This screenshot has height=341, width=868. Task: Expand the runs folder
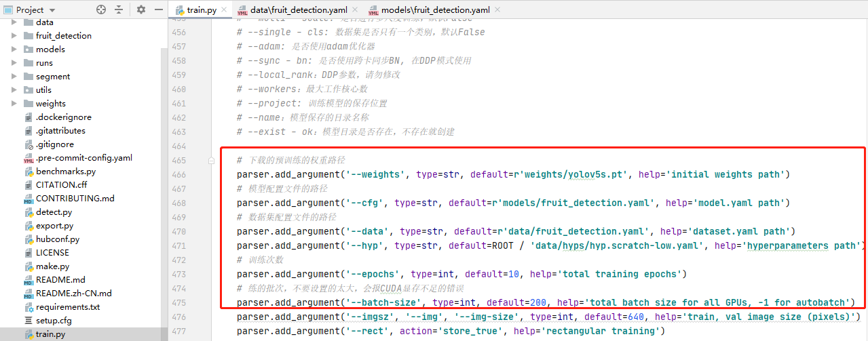coord(14,62)
